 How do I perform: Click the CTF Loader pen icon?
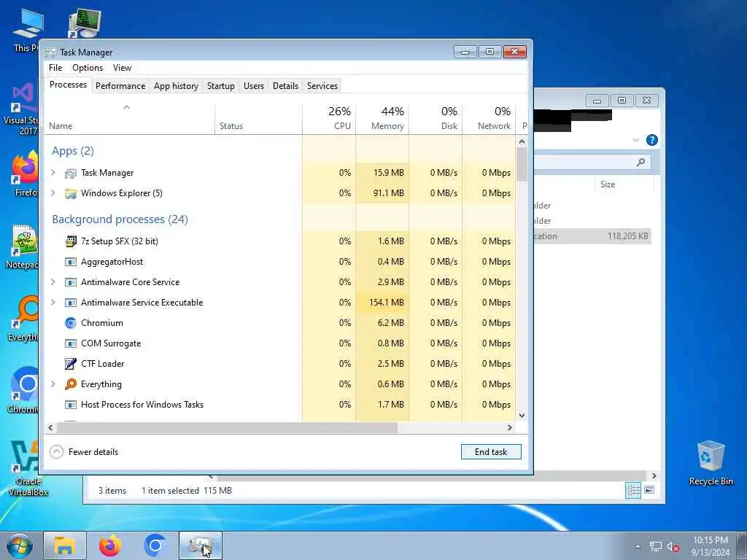coord(71,364)
